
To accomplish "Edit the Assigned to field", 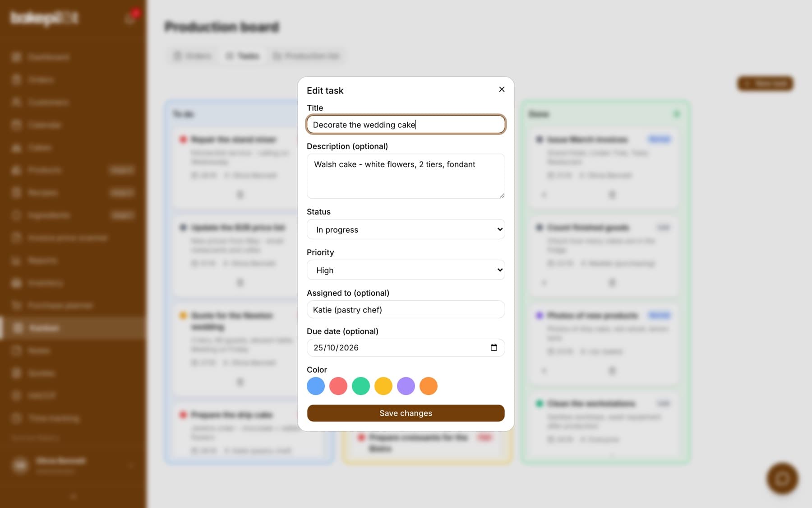I will point(406,310).
